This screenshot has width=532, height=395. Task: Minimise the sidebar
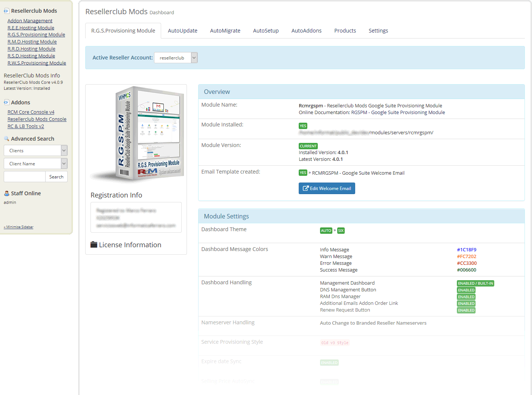click(19, 227)
